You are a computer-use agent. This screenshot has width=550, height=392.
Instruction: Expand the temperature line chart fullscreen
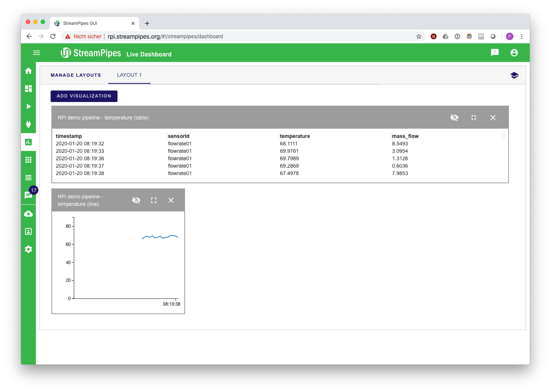click(x=153, y=200)
